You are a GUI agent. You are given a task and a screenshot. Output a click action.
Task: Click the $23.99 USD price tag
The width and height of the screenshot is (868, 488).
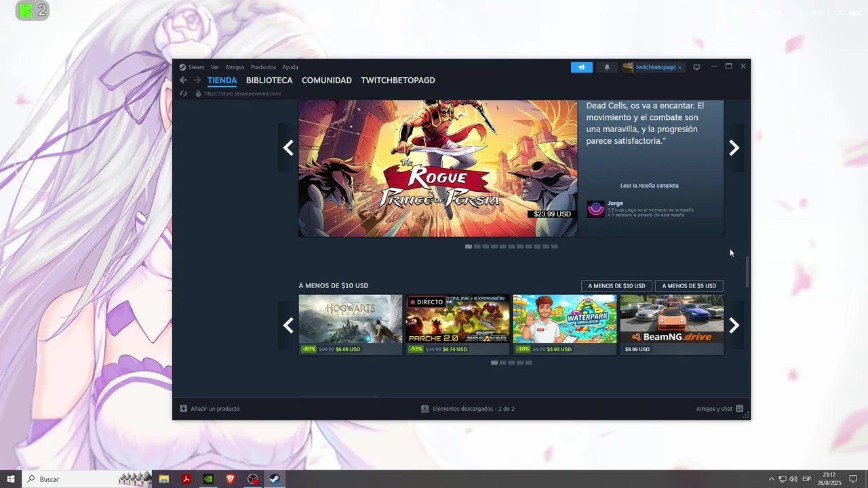coord(552,214)
